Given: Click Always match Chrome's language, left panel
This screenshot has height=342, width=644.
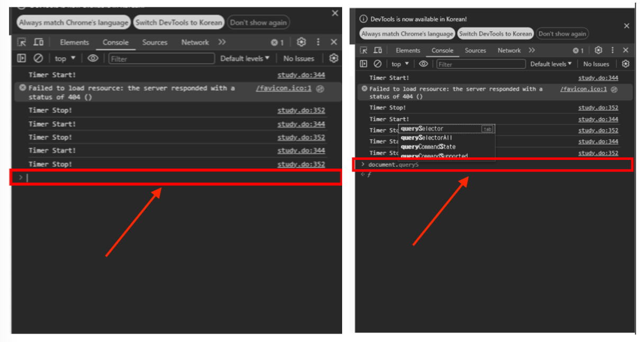Looking at the screenshot, I should coord(74,23).
